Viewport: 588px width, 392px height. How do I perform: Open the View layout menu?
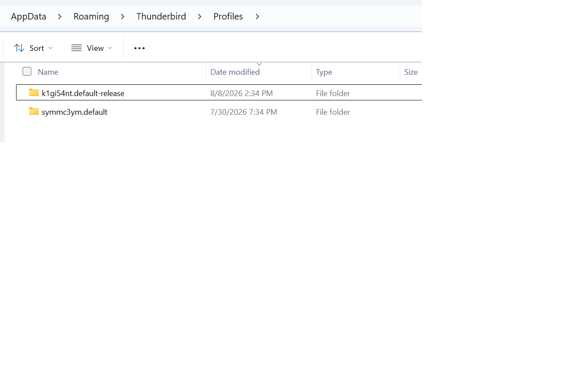point(92,48)
